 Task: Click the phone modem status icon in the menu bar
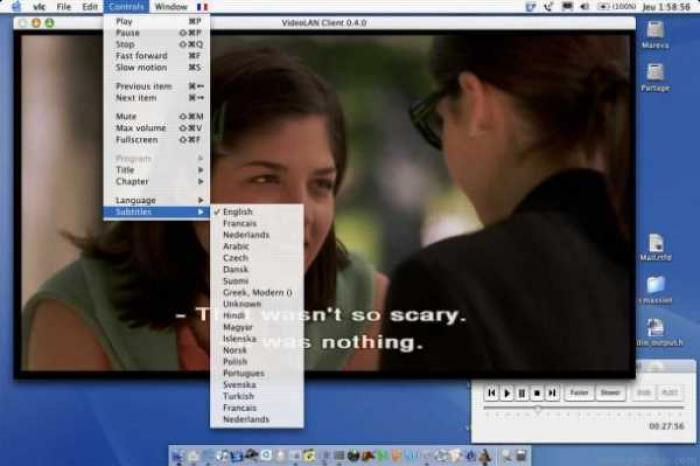549,7
